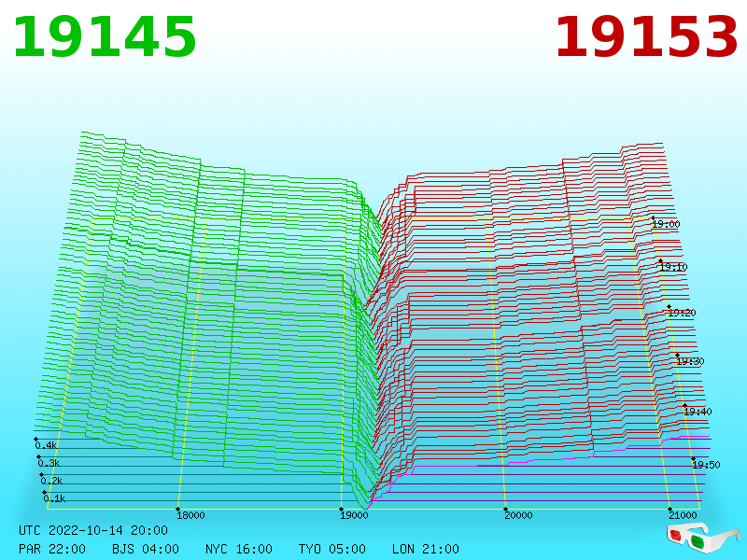
Task: Click the 19:10 time axis marker
Action: pyautogui.click(x=673, y=267)
